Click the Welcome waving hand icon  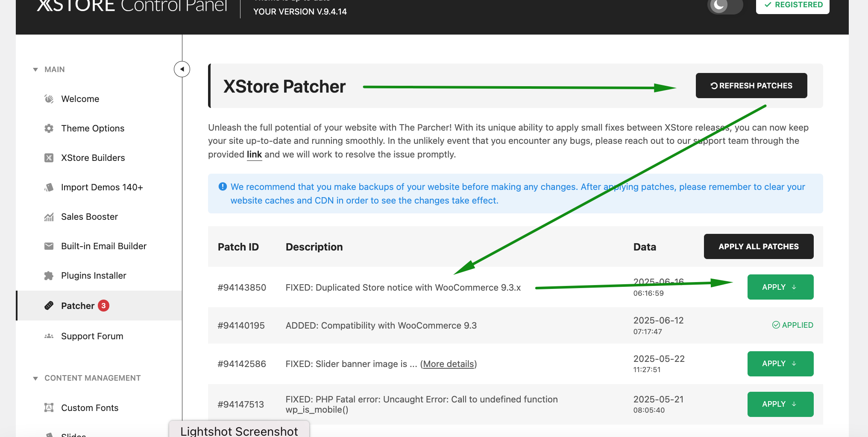click(49, 99)
